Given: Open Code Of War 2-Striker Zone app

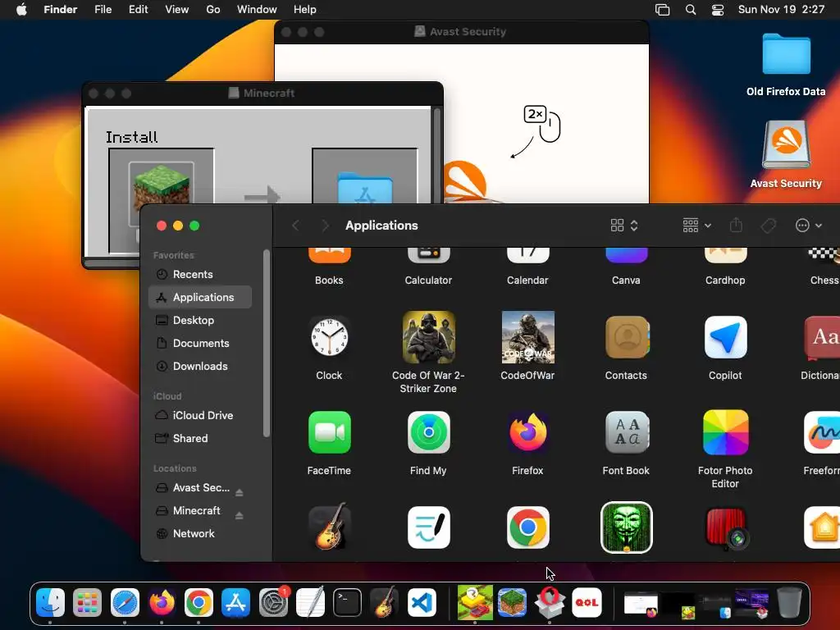Looking at the screenshot, I should pos(428,337).
